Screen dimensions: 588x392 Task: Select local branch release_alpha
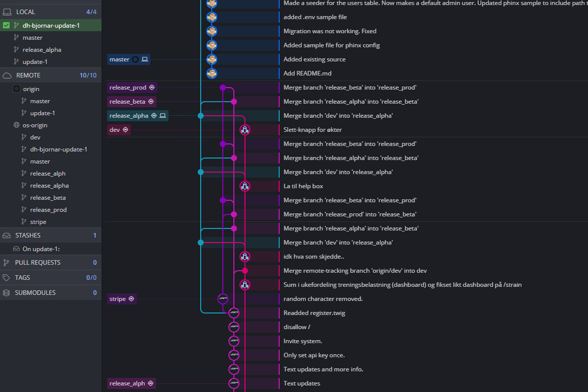tap(51, 49)
